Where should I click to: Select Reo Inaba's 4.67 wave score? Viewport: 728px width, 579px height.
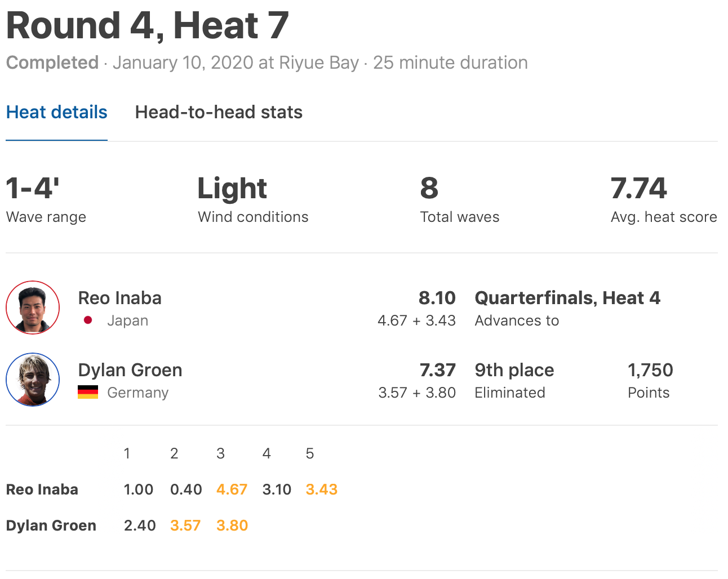coord(232,489)
